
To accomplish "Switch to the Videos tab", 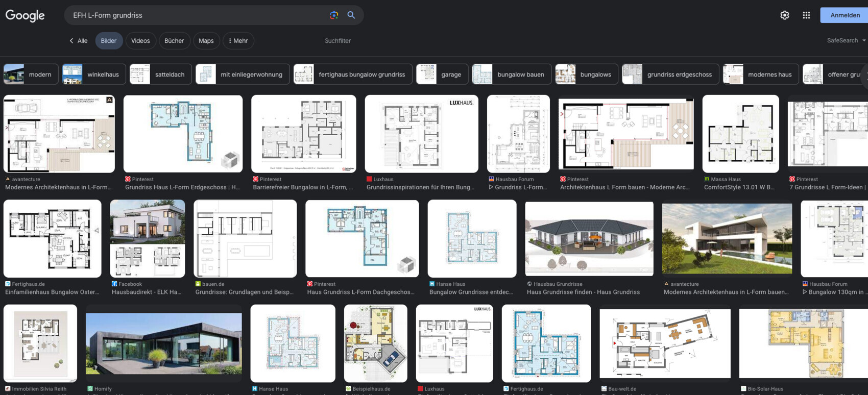I will [x=140, y=41].
